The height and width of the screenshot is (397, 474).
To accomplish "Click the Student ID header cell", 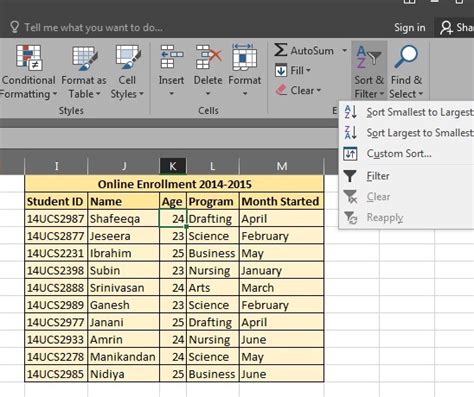I will 56,201.
